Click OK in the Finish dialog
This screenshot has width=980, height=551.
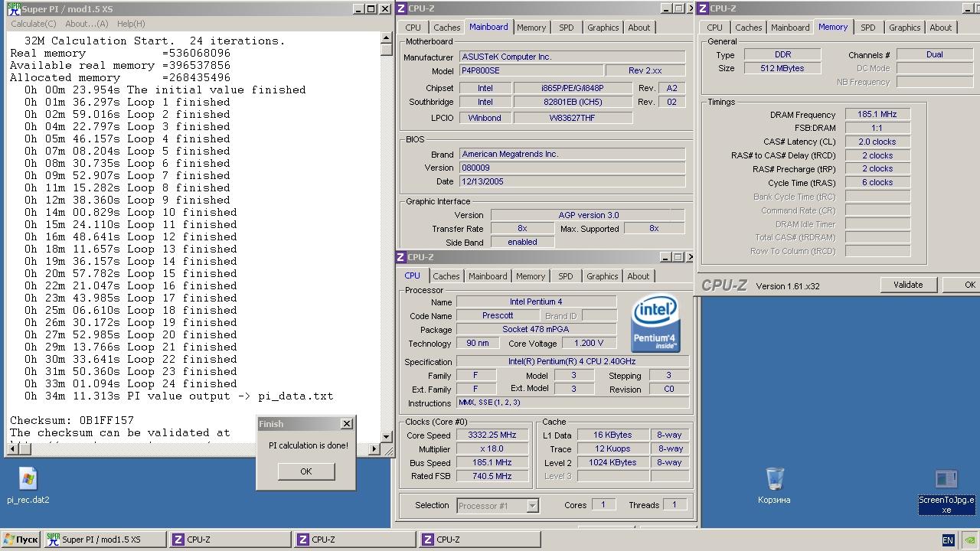pos(305,471)
